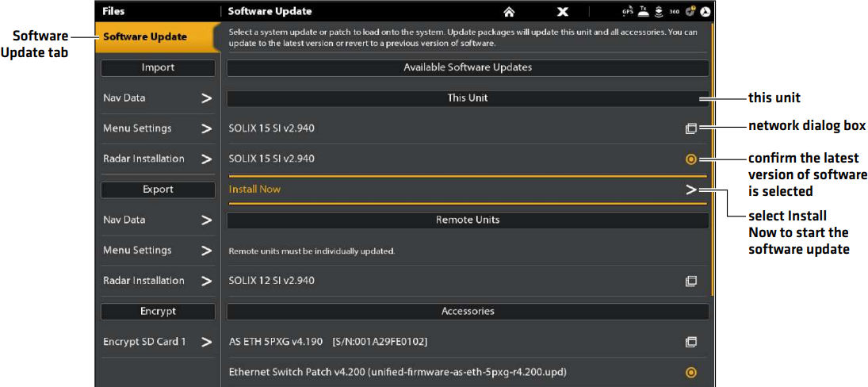Select Install Now to start the update
This screenshot has width=868, height=387.
coord(468,190)
